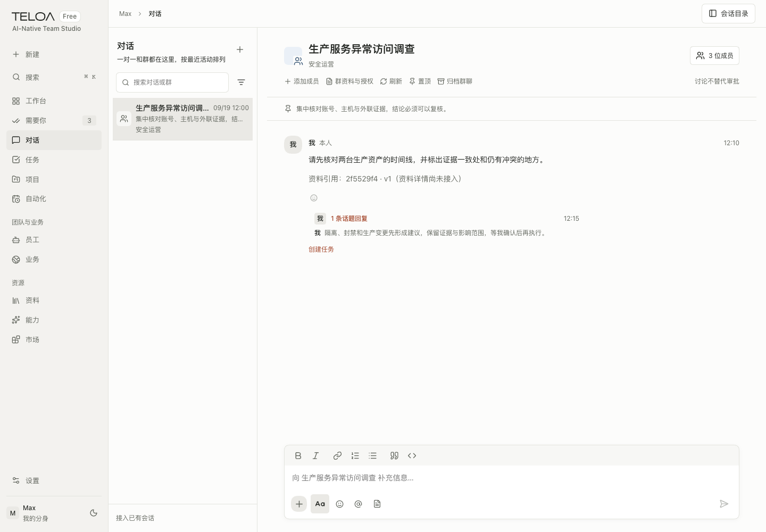Insert a bulleted list
Screen dimensions: 766x532
[x=373, y=456]
